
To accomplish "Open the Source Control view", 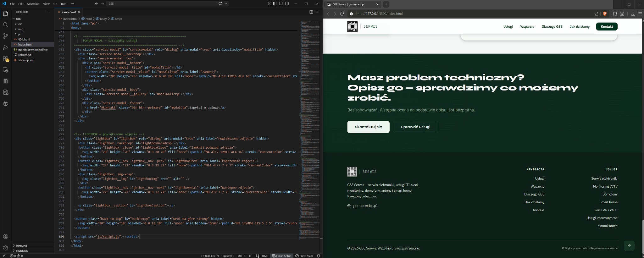I will coord(5,36).
